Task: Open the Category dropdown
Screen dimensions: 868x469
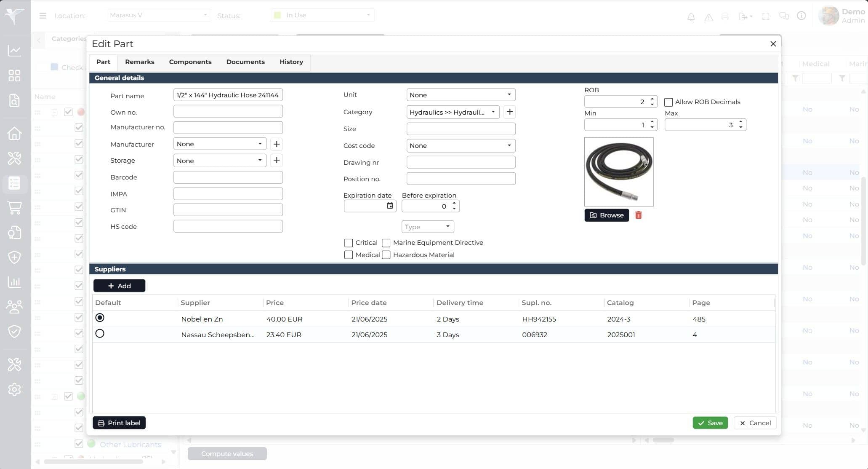Action: coord(453,112)
